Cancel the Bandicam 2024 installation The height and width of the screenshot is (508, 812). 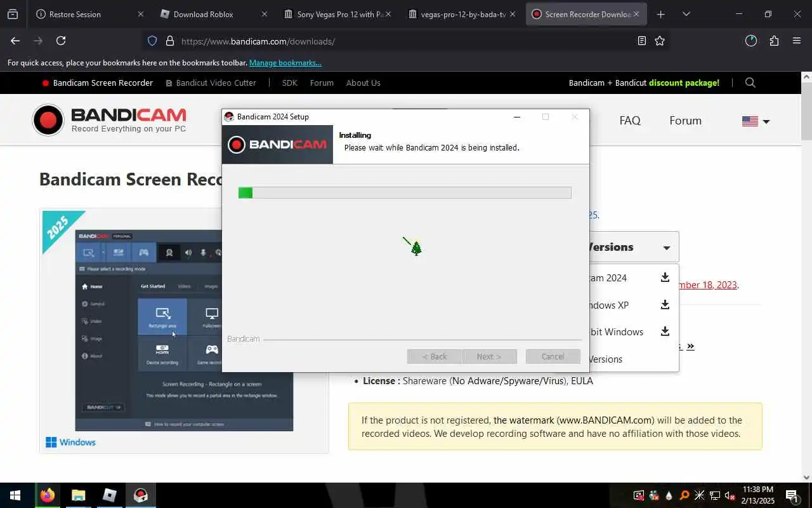pos(553,356)
